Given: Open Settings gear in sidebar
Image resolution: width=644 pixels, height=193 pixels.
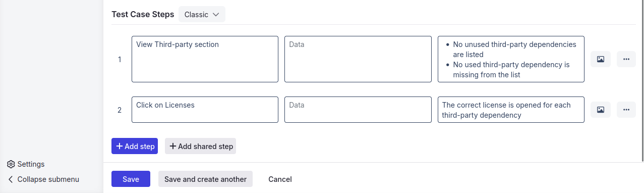Looking at the screenshot, I should 11,164.
